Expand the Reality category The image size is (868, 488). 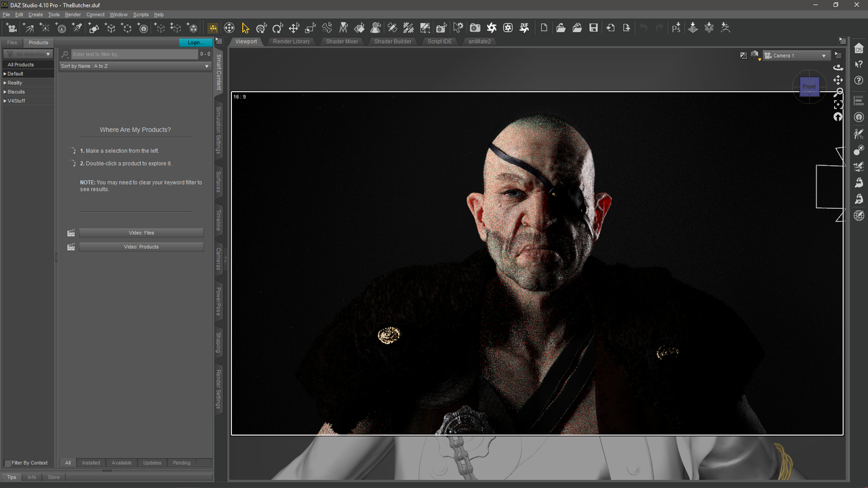5,83
